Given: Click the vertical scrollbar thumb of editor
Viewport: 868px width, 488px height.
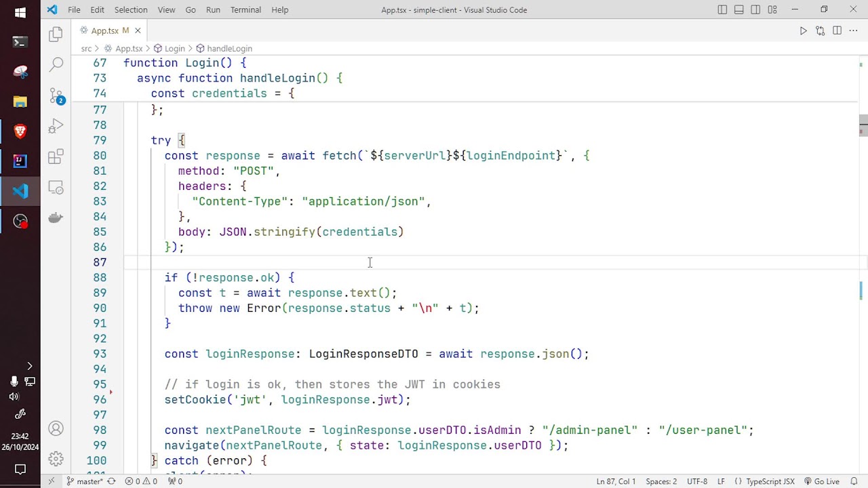Looking at the screenshot, I should pyautogui.click(x=863, y=125).
